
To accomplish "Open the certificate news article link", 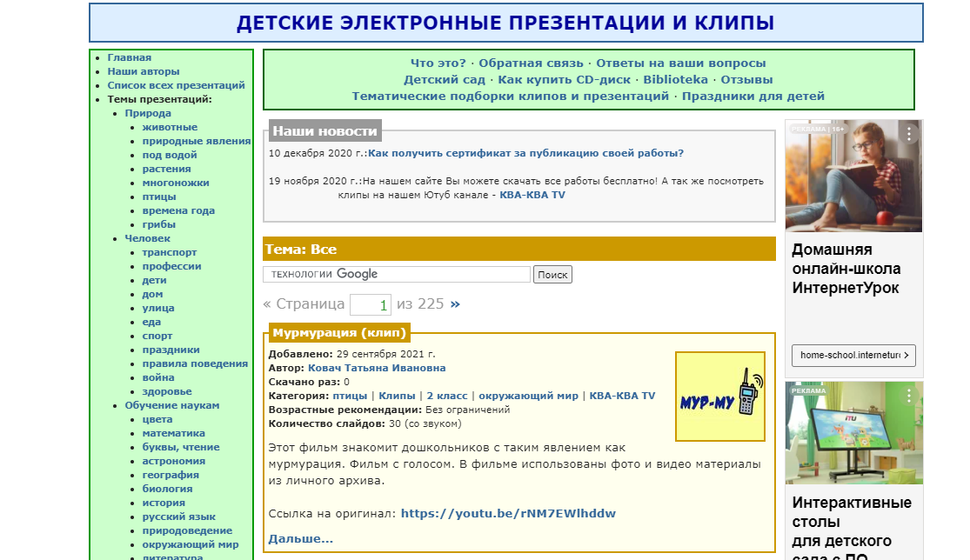I will pyautogui.click(x=525, y=153).
